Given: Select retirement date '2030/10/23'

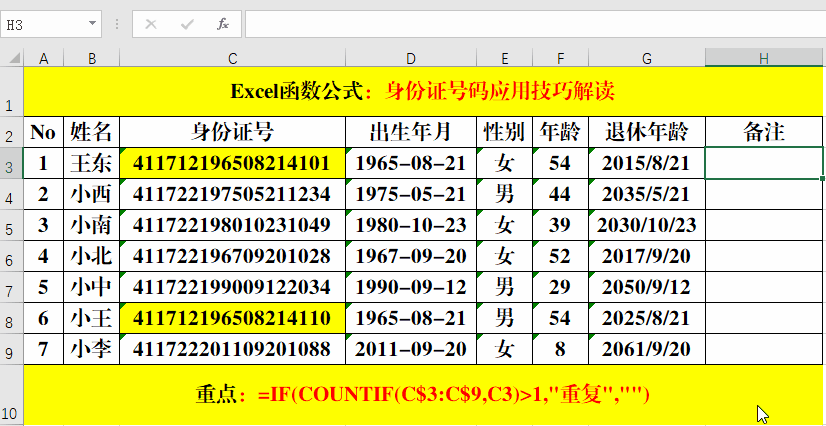Looking at the screenshot, I should coord(647,225).
